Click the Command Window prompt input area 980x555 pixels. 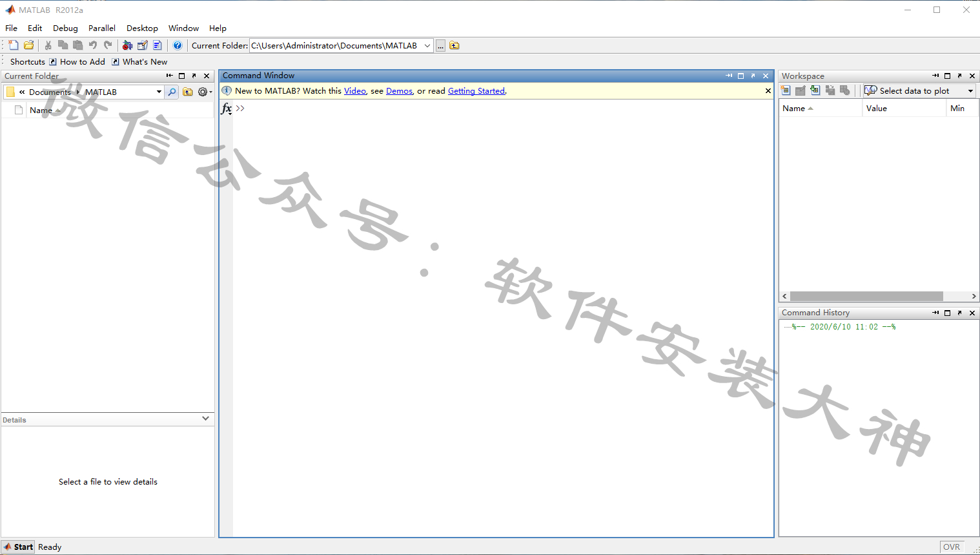(x=504, y=109)
